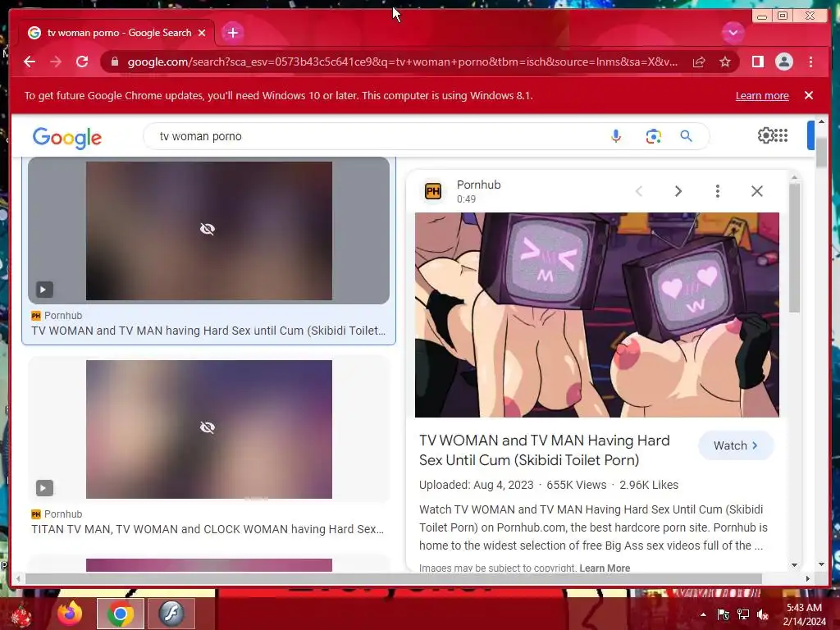840x630 pixels.
Task: Open a new tab with plus button
Action: [x=232, y=33]
